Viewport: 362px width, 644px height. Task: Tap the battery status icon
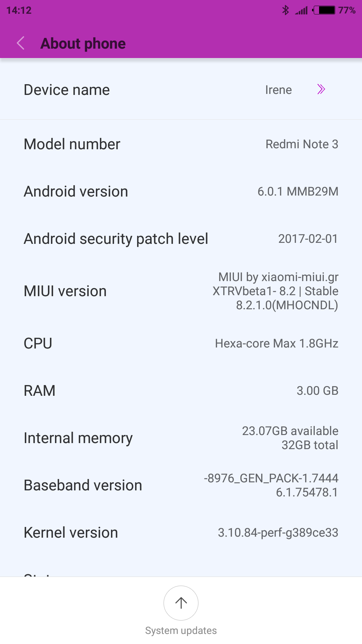coord(323,10)
